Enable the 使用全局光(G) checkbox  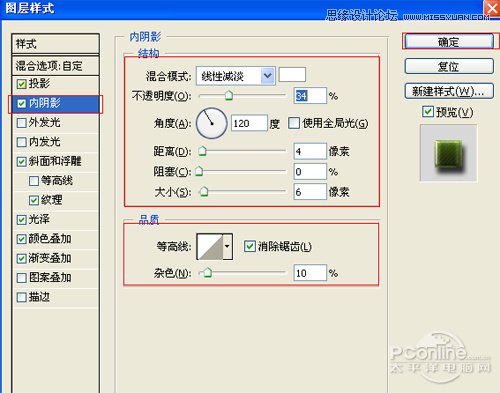[x=294, y=123]
